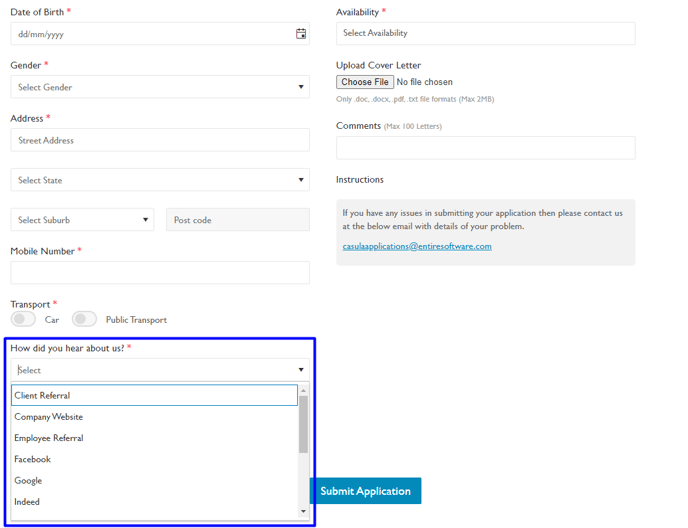Click the Post code field

pos(238,220)
